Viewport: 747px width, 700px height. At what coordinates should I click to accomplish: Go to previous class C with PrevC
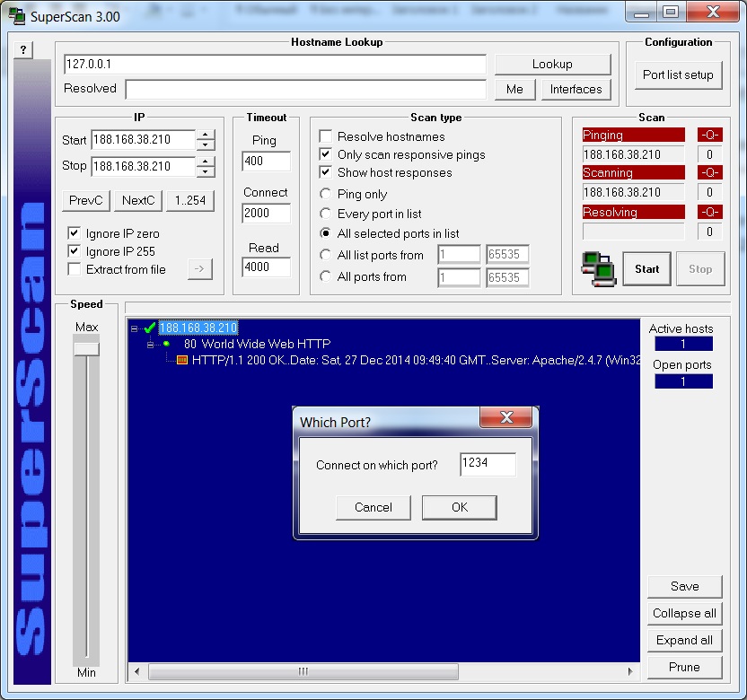86,200
